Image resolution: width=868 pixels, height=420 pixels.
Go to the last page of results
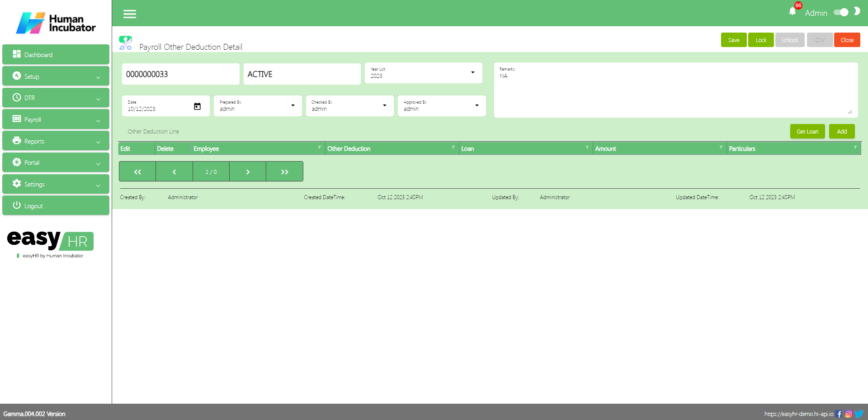(284, 172)
